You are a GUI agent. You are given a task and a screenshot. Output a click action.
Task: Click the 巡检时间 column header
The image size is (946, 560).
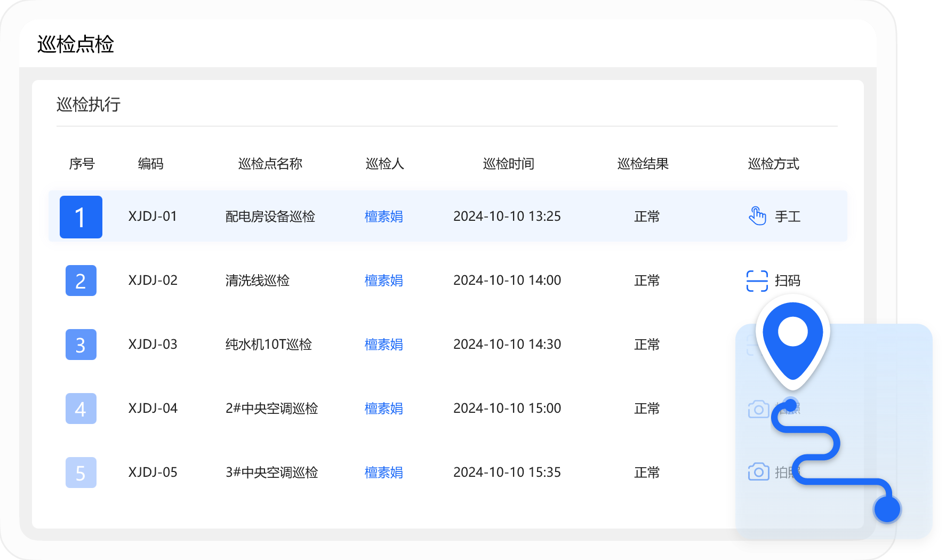click(x=508, y=164)
